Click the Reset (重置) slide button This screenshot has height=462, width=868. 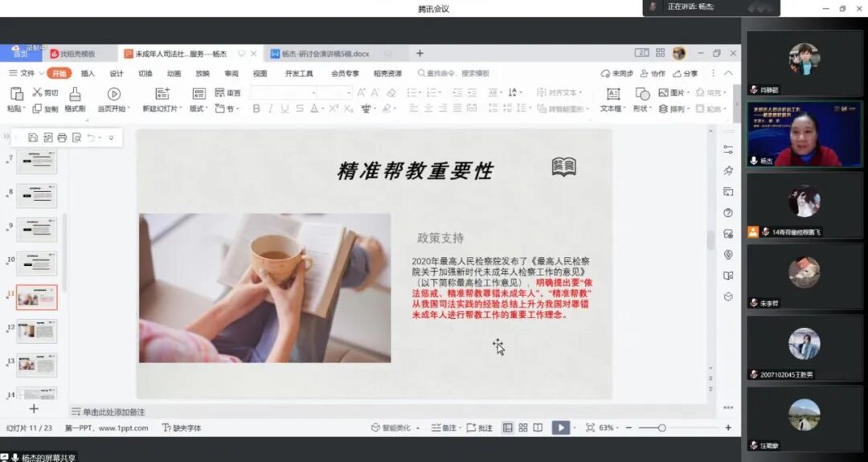[x=227, y=92]
